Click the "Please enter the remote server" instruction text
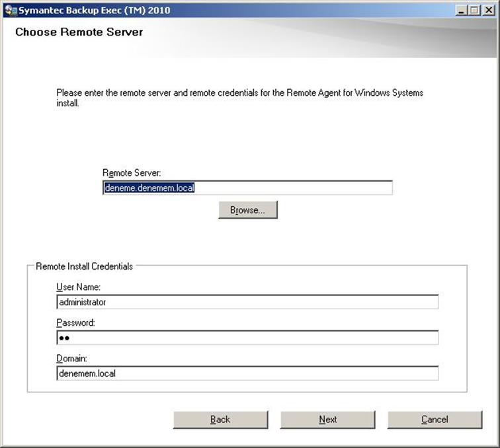 pos(240,98)
